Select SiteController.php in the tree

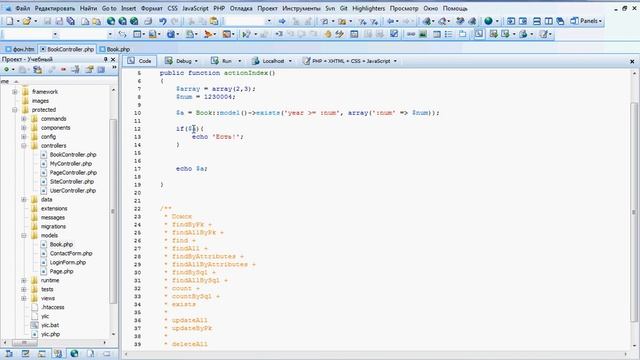pos(71,182)
